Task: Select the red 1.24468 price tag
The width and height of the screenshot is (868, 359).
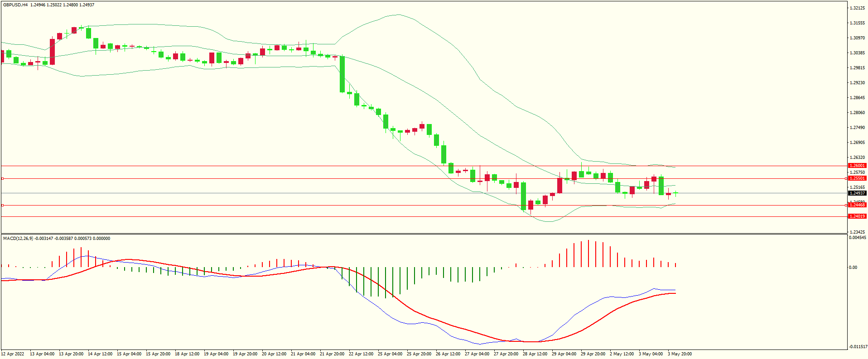Action: (x=857, y=205)
